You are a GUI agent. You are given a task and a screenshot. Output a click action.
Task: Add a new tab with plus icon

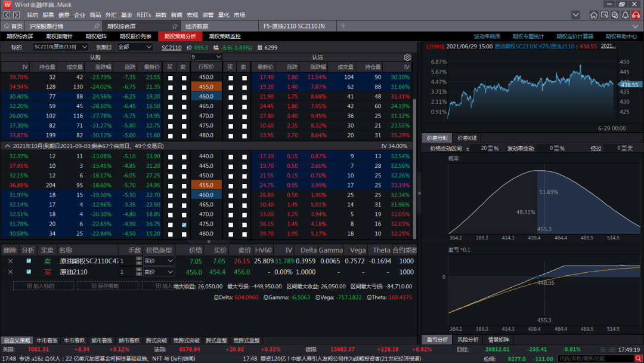(343, 26)
